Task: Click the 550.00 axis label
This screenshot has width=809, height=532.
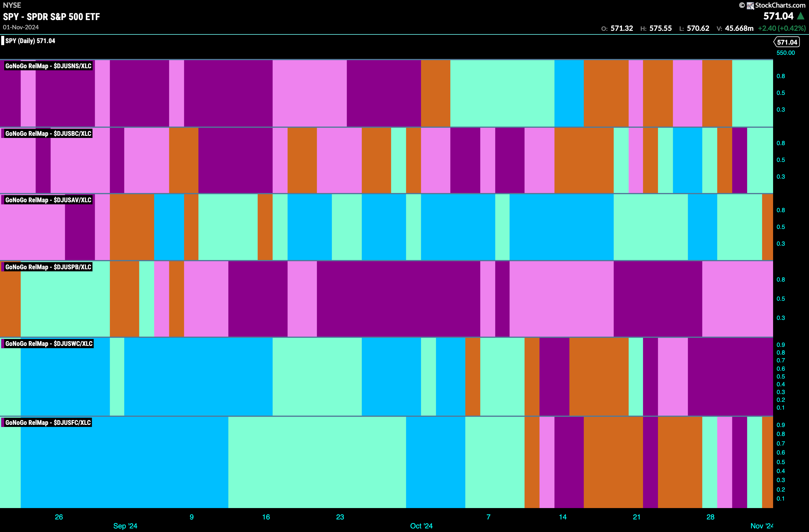Action: (786, 53)
